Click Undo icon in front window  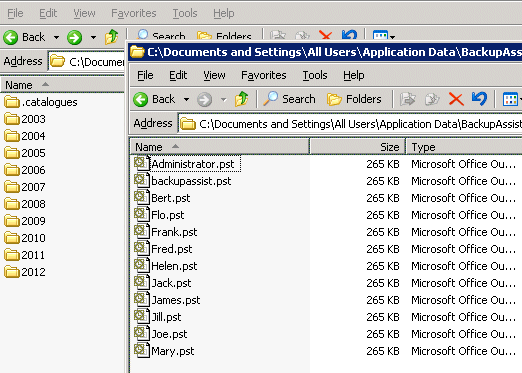click(479, 99)
